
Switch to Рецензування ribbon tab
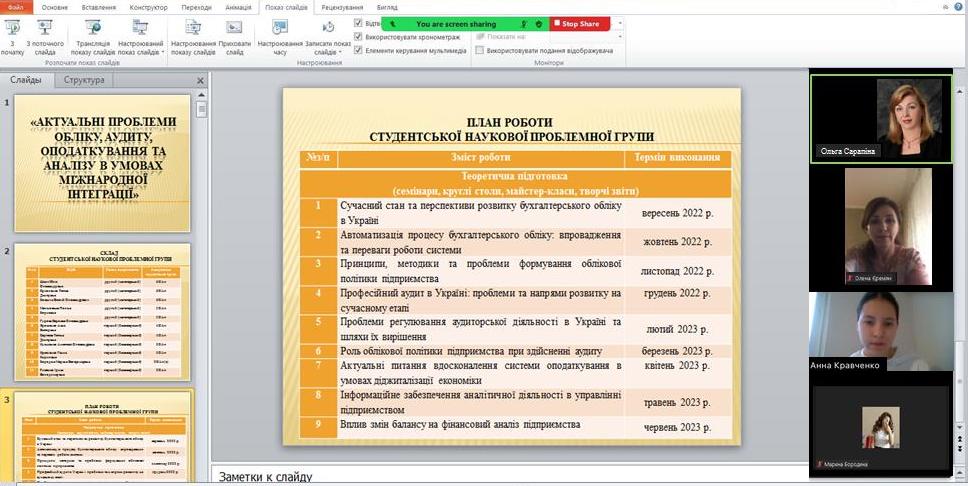[343, 7]
